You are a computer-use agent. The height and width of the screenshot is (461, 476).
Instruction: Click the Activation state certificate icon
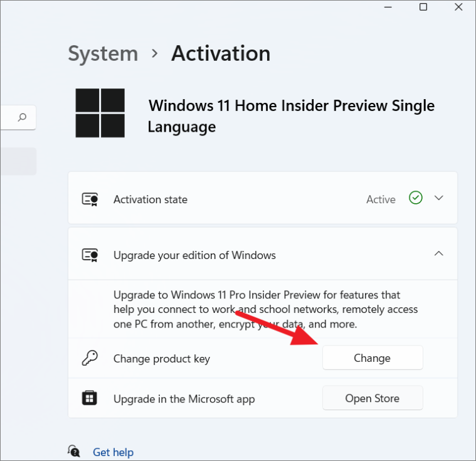pyautogui.click(x=90, y=199)
